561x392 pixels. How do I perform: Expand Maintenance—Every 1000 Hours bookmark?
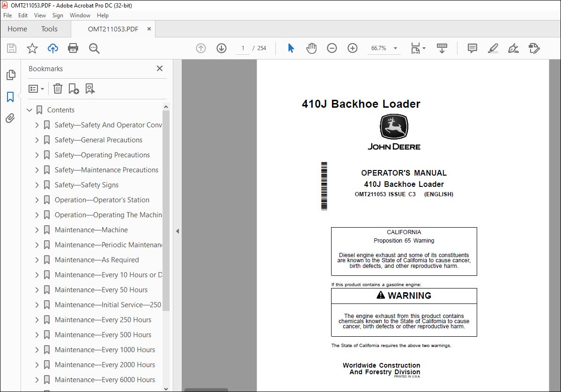pyautogui.click(x=37, y=350)
